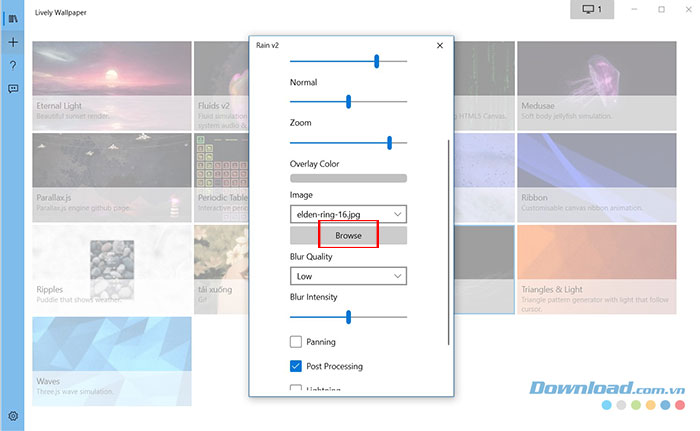Expand the Image dropdown elden-ring-16.jpg

click(348, 214)
